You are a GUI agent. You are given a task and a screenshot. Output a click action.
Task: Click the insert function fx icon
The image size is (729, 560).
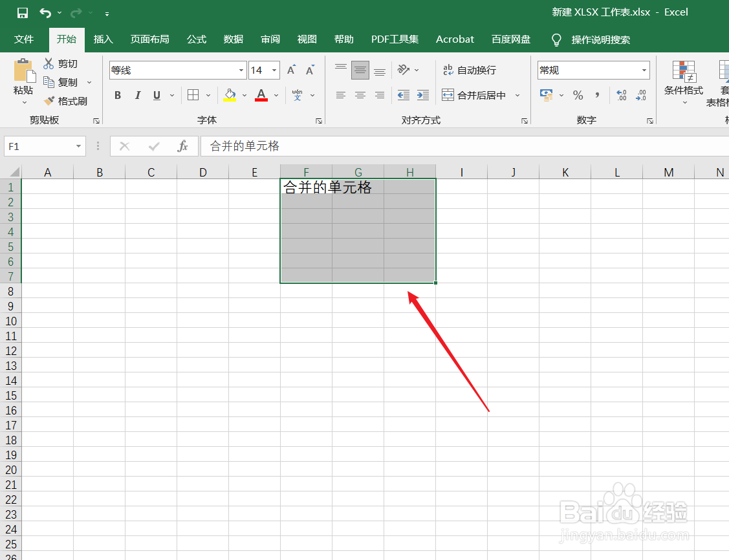pyautogui.click(x=182, y=146)
